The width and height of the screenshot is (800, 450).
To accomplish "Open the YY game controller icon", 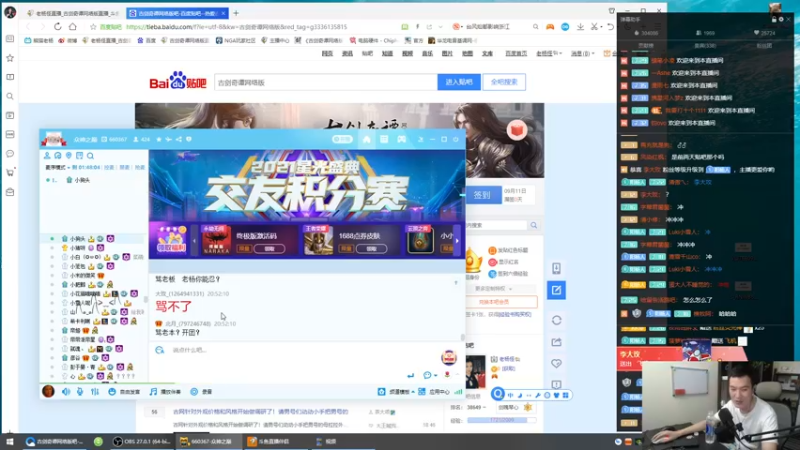I will (402, 139).
